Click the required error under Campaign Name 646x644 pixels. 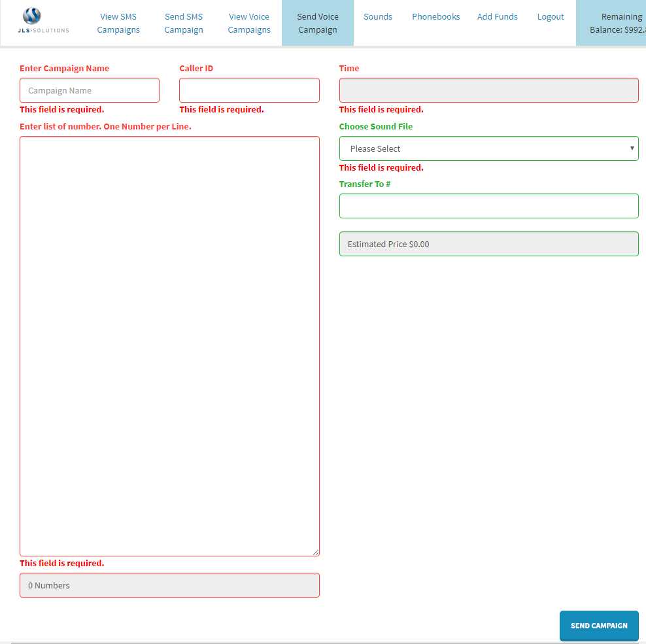(x=62, y=110)
